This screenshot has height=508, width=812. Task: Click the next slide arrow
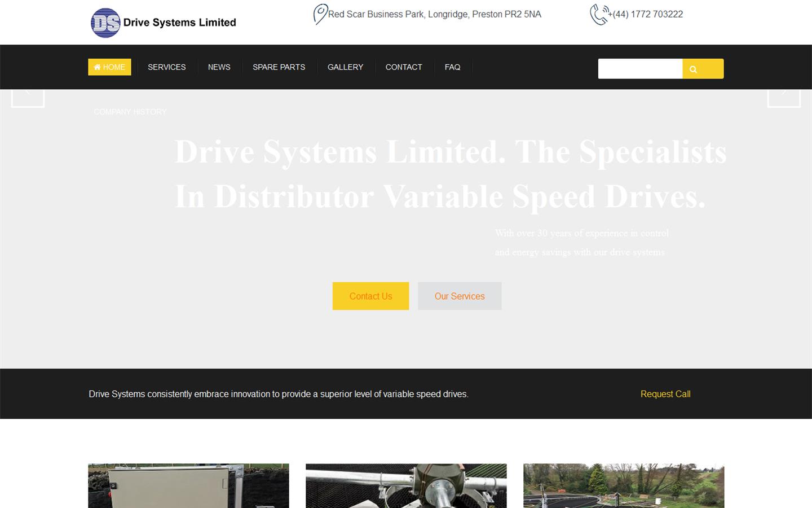coord(784,97)
